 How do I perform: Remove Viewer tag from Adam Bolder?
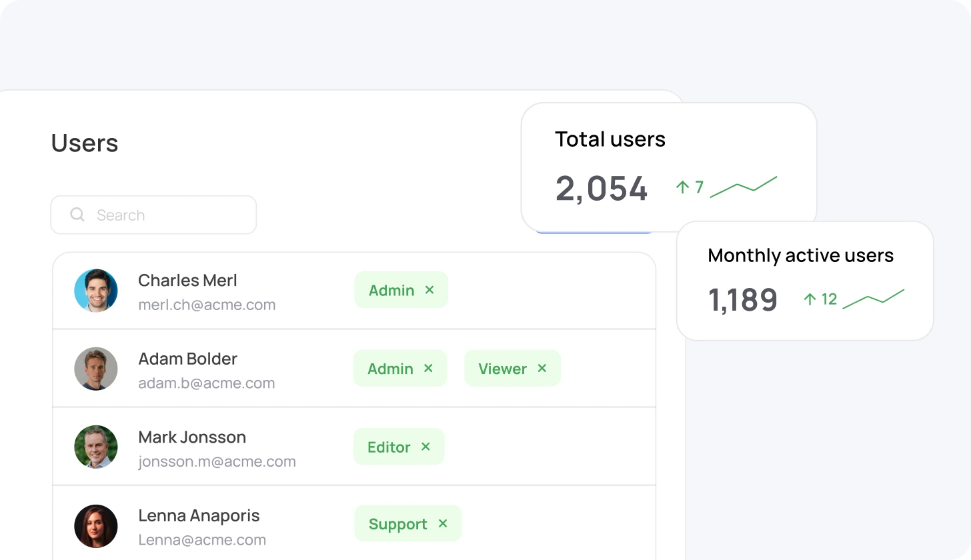click(x=542, y=369)
